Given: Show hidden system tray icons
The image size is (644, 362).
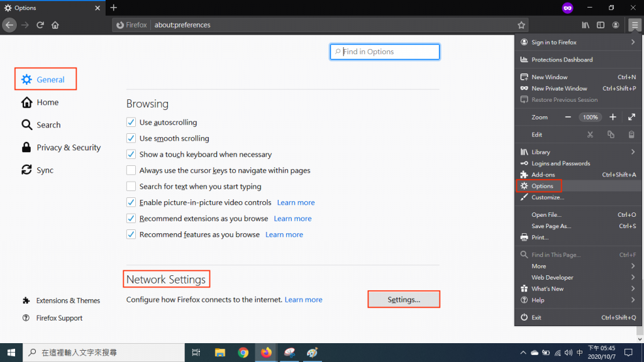Looking at the screenshot, I should (x=523, y=353).
